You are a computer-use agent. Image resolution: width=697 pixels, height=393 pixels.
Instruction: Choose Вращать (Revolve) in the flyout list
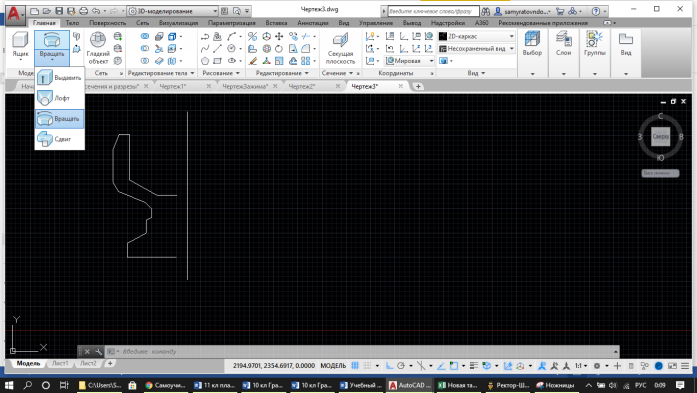click(x=60, y=119)
